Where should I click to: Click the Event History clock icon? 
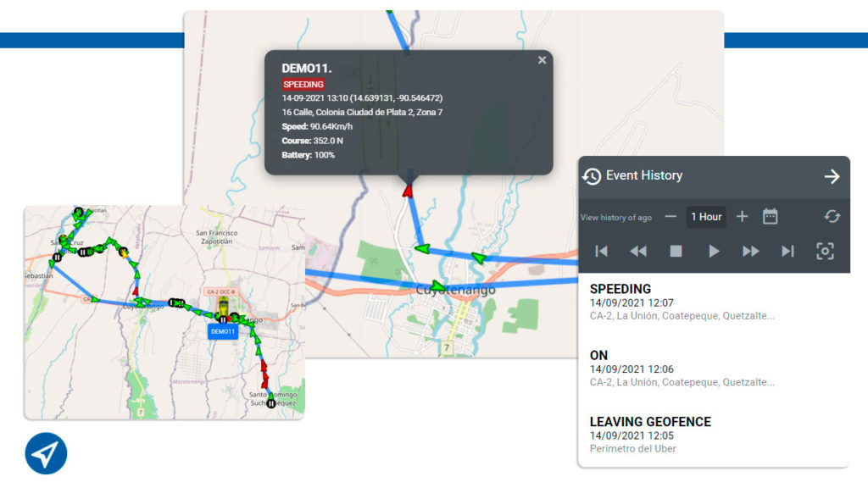(x=591, y=176)
